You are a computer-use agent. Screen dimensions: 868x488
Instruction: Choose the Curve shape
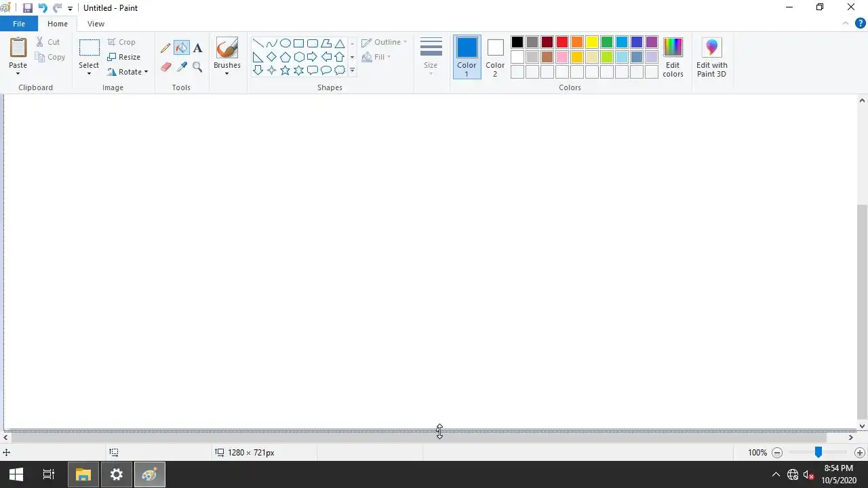click(x=271, y=43)
